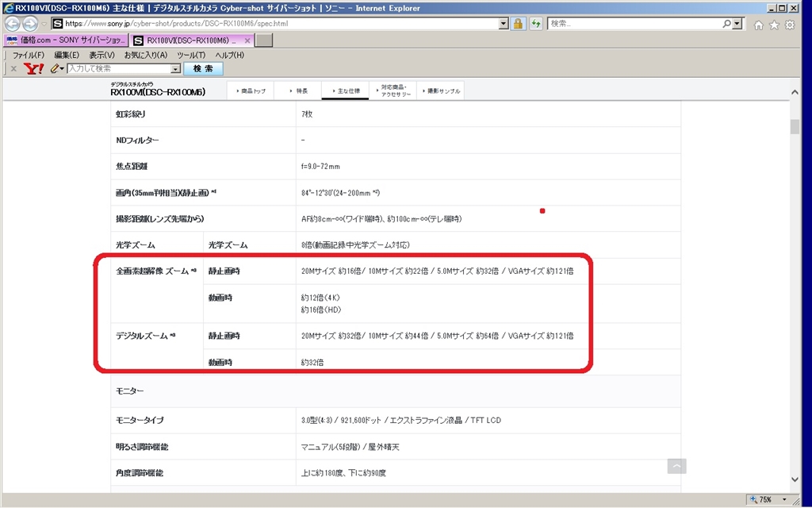The width and height of the screenshot is (812, 508).
Task: Select the 虹彩絞り row label
Action: point(131,114)
